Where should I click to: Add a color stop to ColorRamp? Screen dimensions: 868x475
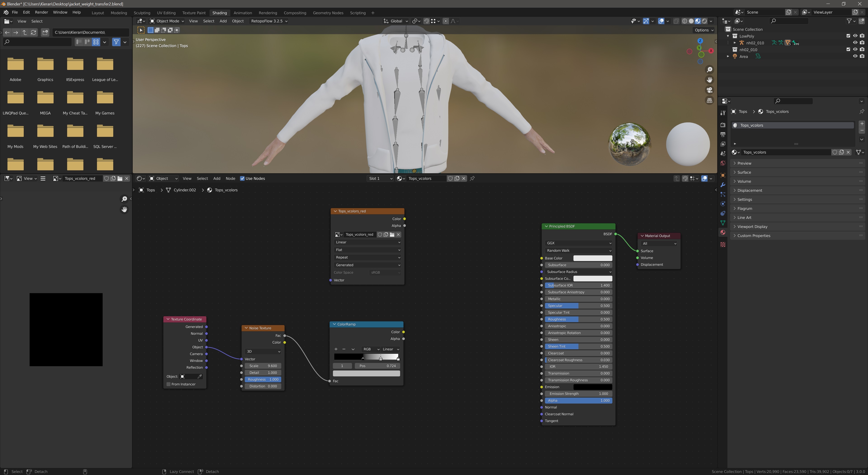[x=336, y=349]
